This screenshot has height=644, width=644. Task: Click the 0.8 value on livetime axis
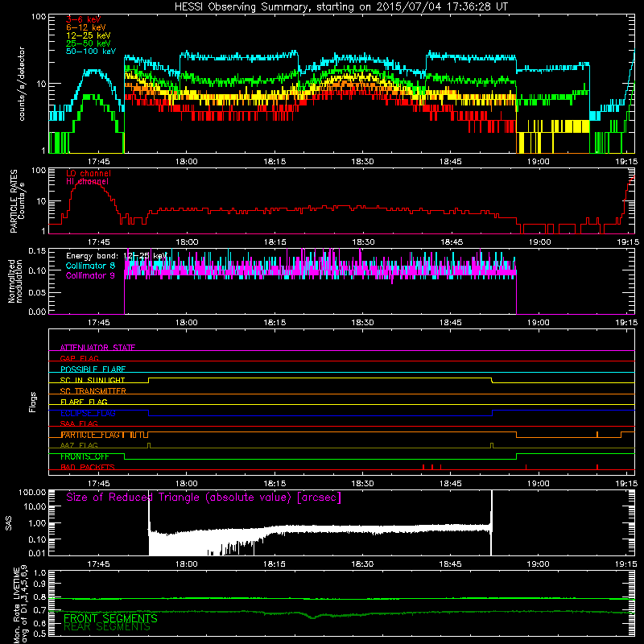tap(39, 597)
